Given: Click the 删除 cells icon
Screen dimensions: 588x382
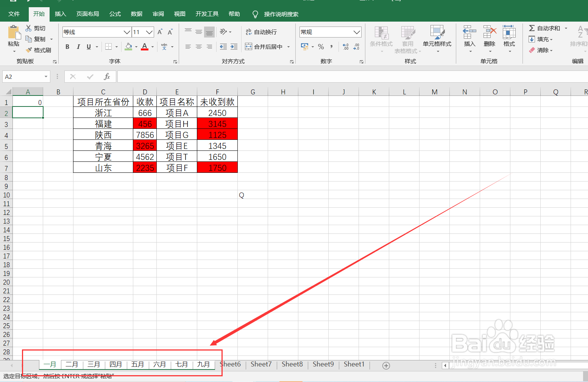Looking at the screenshot, I should tap(490, 32).
